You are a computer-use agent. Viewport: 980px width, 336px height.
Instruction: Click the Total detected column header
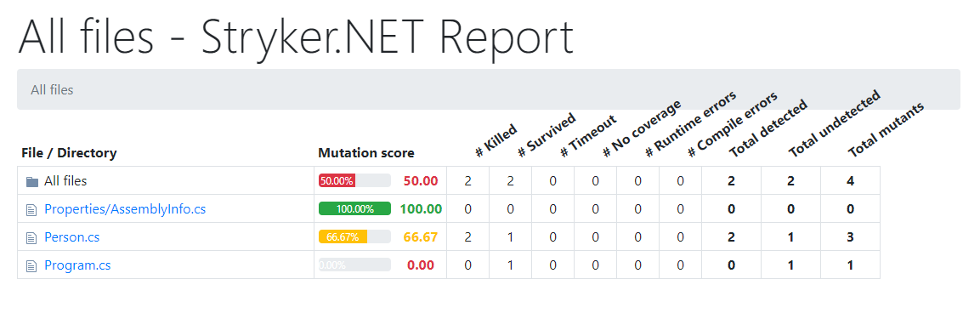[x=768, y=128]
